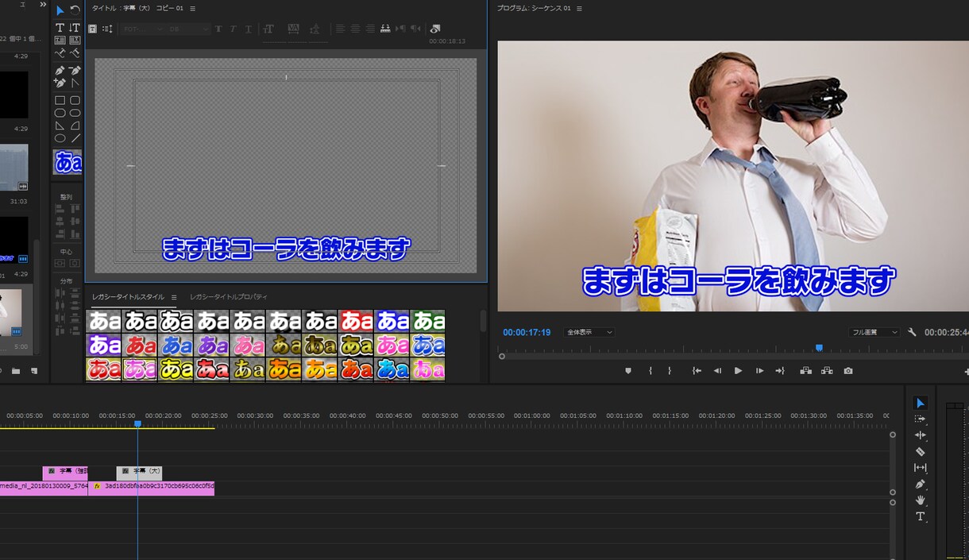The image size is (969, 560).
Task: Click the Mark Out button
Action: 670,371
